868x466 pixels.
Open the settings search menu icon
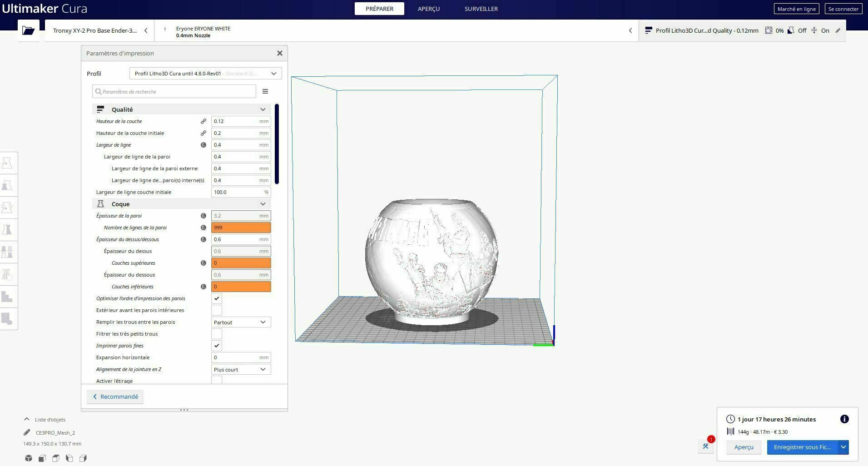coord(265,91)
